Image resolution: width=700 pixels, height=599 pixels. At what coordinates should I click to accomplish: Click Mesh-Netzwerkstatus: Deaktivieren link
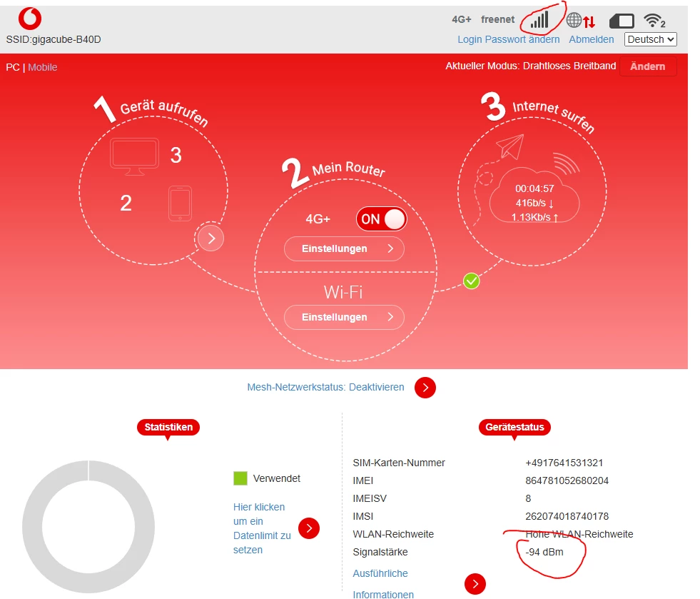pos(325,387)
